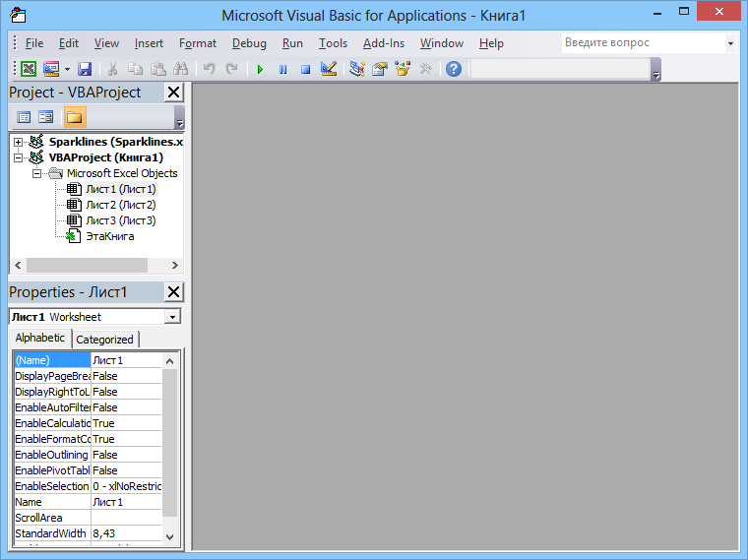Viewport: 748px width, 560px height.
Task: Click View Code icon in Project panel
Action: (24, 117)
